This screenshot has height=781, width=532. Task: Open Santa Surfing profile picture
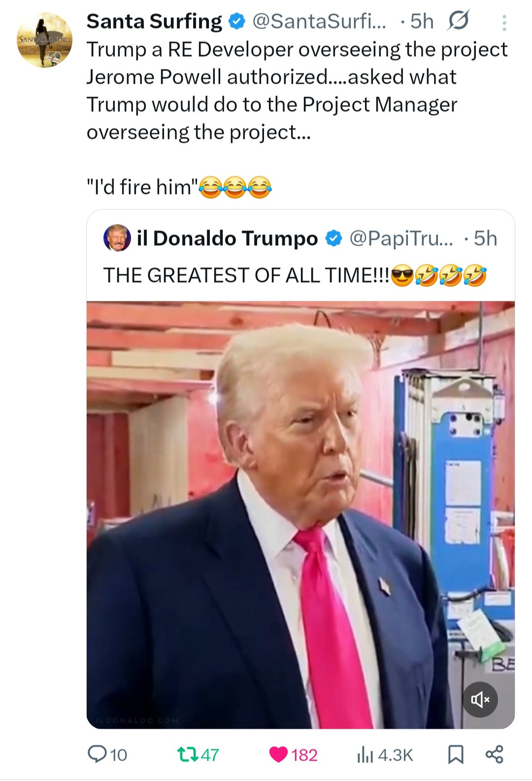[x=44, y=40]
